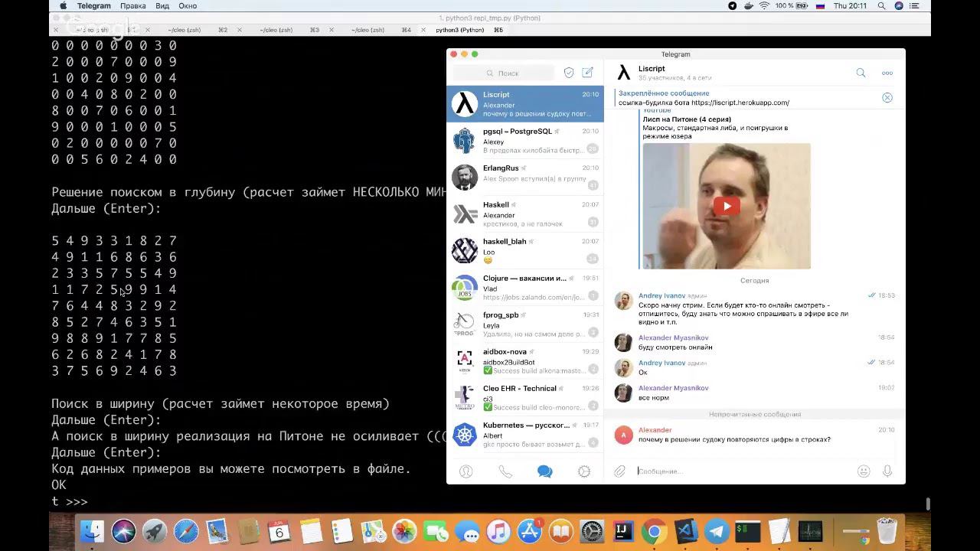Open the battery status menu

[x=792, y=6]
